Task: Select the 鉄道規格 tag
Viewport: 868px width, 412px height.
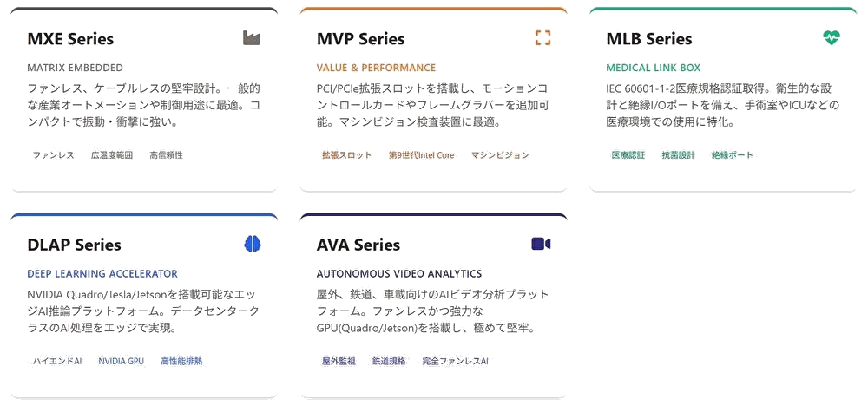Action: tap(389, 361)
